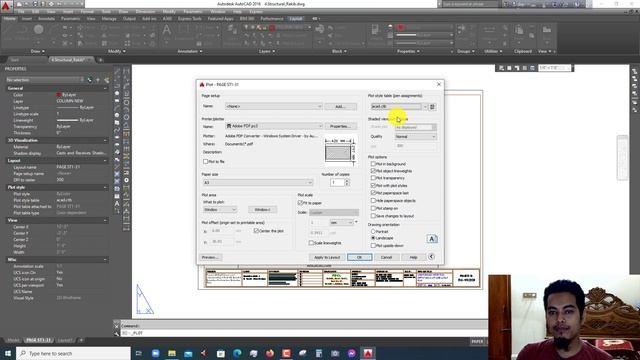Open the Quality dropdown
Viewport: 640px width, 360px height.
(416, 137)
